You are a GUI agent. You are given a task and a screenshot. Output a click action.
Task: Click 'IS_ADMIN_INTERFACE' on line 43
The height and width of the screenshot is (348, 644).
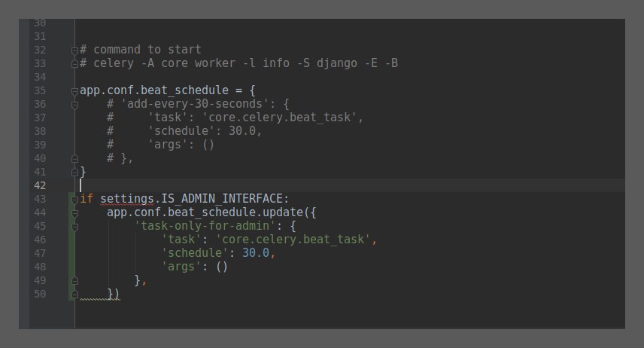222,199
